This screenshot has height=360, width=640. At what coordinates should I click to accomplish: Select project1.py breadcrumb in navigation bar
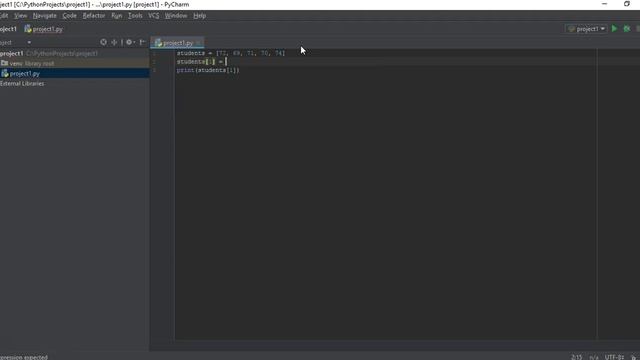[43, 29]
